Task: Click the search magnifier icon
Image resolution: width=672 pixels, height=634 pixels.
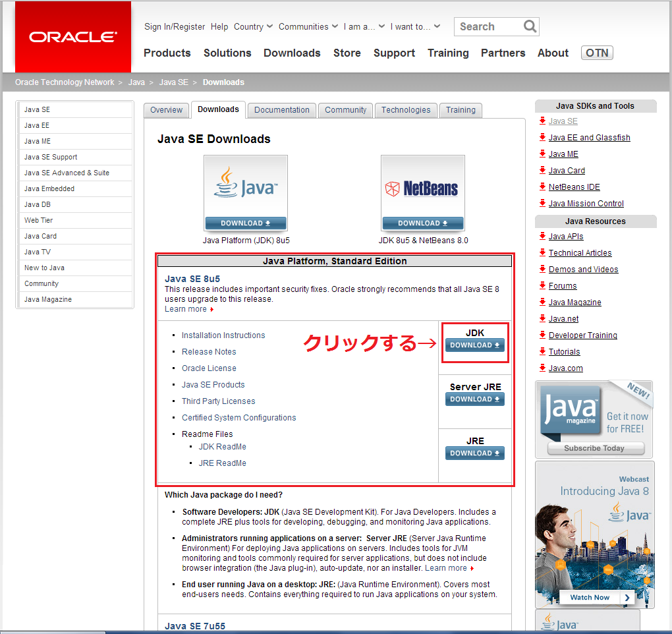Action: (x=530, y=26)
